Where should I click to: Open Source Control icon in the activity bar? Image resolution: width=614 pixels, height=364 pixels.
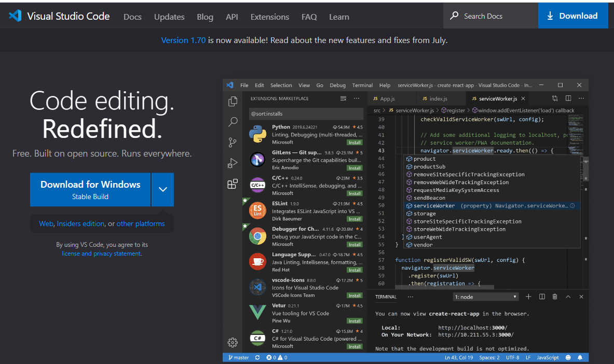(x=233, y=143)
